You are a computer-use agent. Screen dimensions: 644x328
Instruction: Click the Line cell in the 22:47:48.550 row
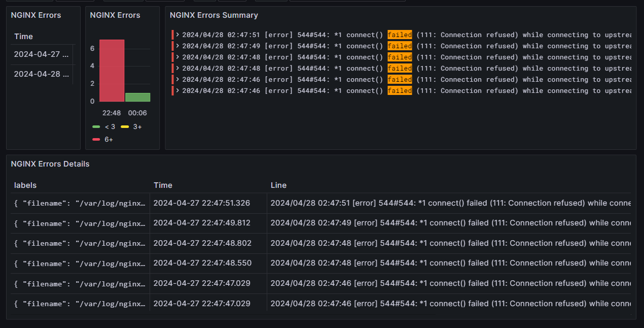449,264
